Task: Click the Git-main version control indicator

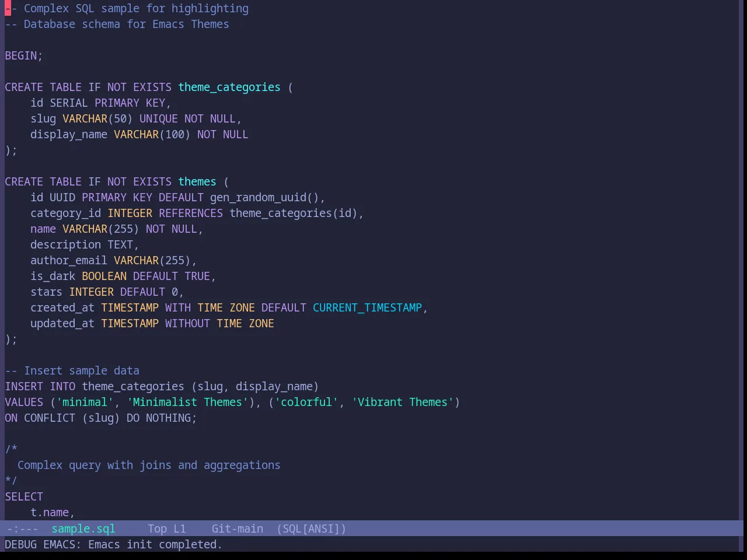Action: tap(237, 528)
